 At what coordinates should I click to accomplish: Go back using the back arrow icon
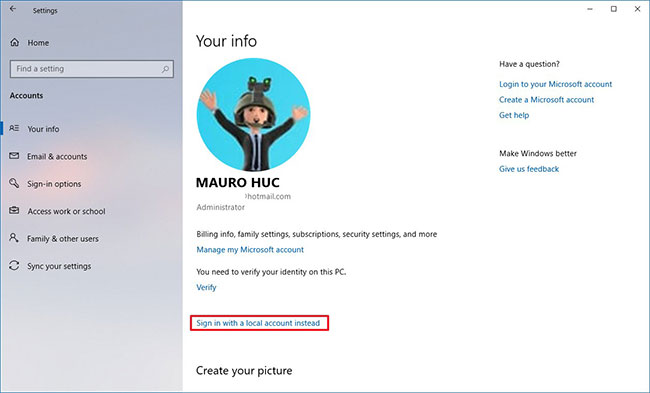[x=13, y=9]
